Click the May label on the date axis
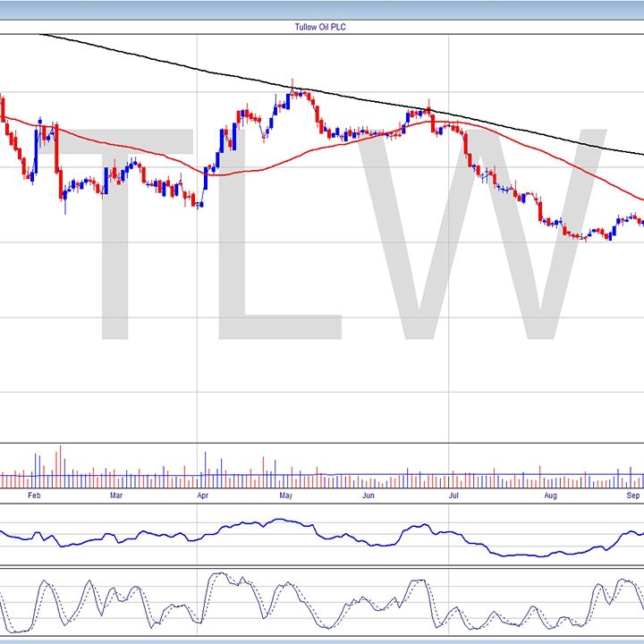 pos(285,495)
